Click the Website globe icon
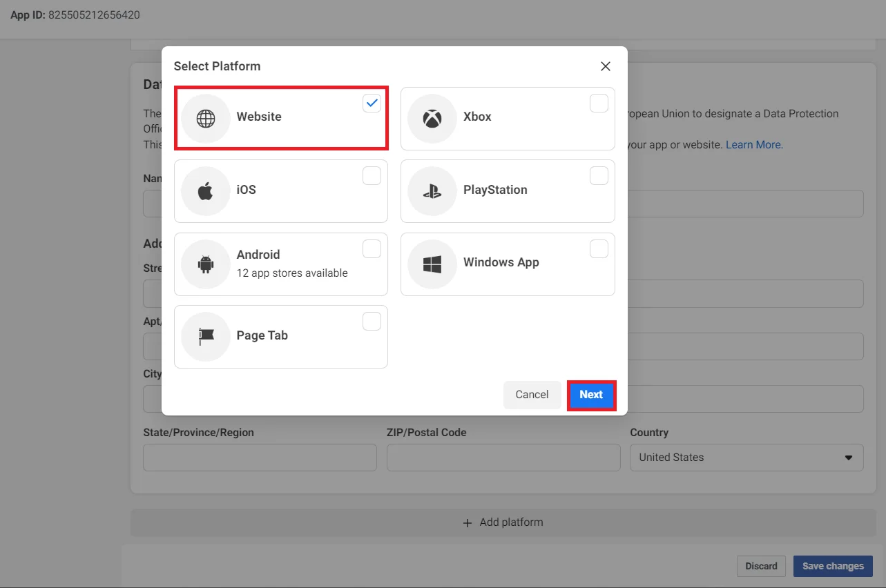This screenshot has width=886, height=588. [206, 119]
